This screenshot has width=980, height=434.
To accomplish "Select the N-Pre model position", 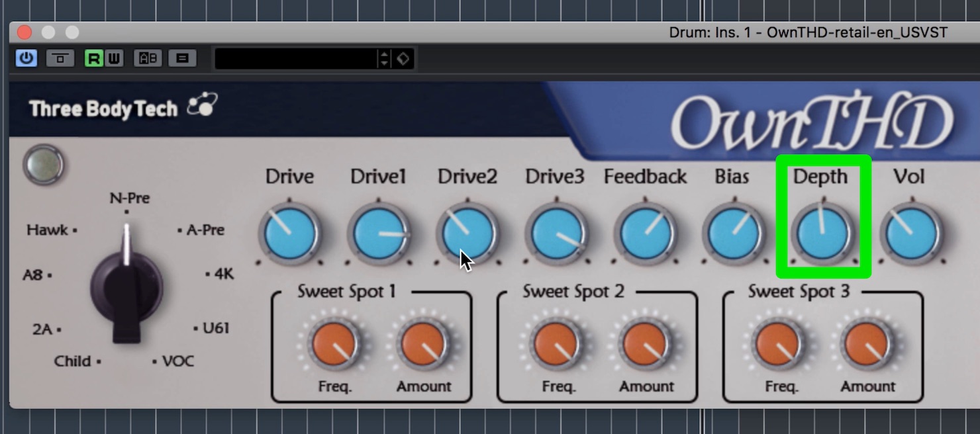I will [x=129, y=198].
